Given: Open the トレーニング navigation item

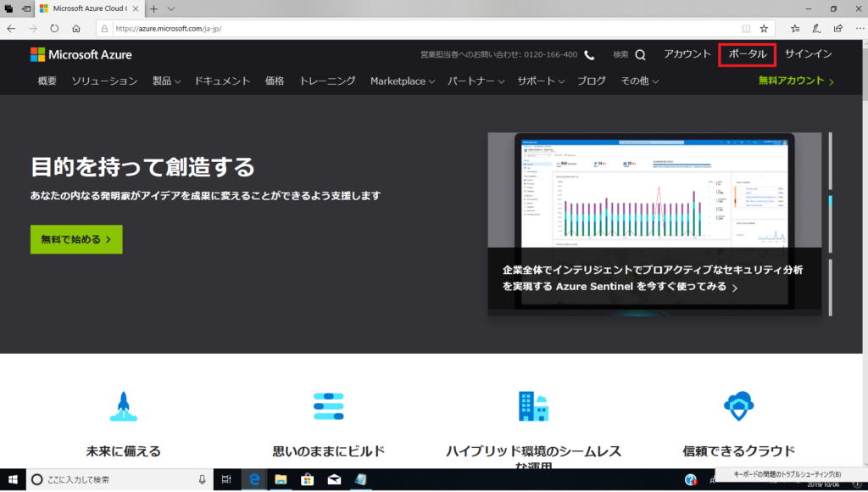Looking at the screenshot, I should [x=327, y=81].
